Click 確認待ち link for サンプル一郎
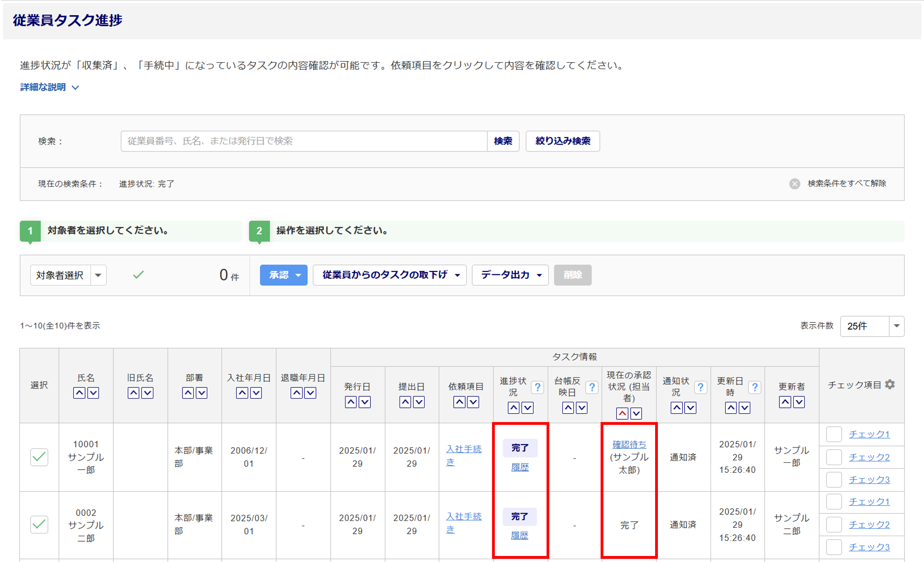Viewport: 924px width, 562px height. coord(629,444)
